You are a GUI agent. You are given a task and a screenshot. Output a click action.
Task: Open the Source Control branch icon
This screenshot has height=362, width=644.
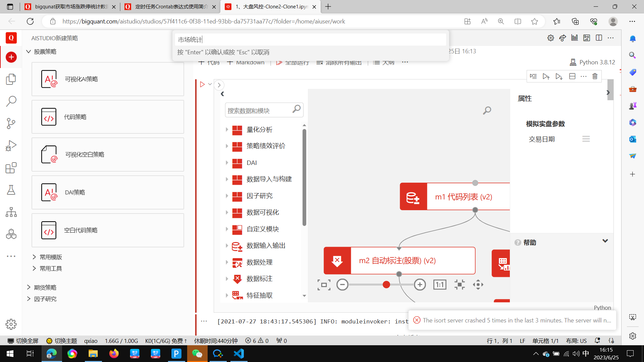(11, 123)
